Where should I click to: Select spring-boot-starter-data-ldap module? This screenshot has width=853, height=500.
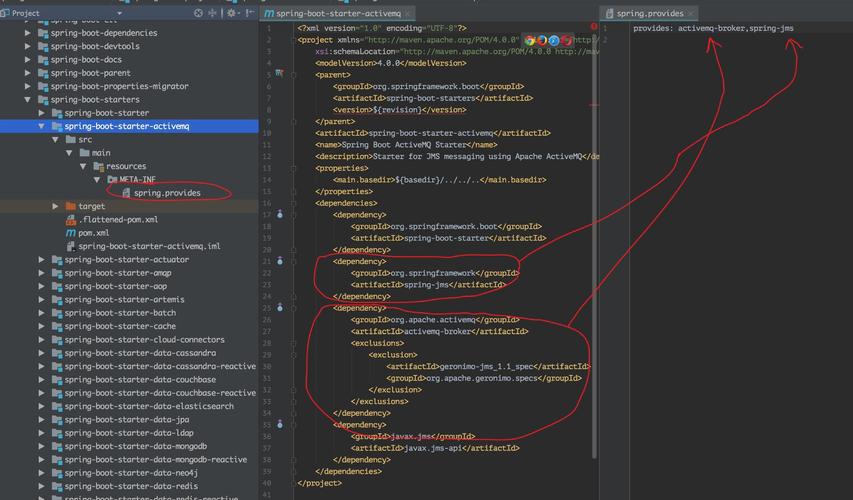[x=129, y=433]
